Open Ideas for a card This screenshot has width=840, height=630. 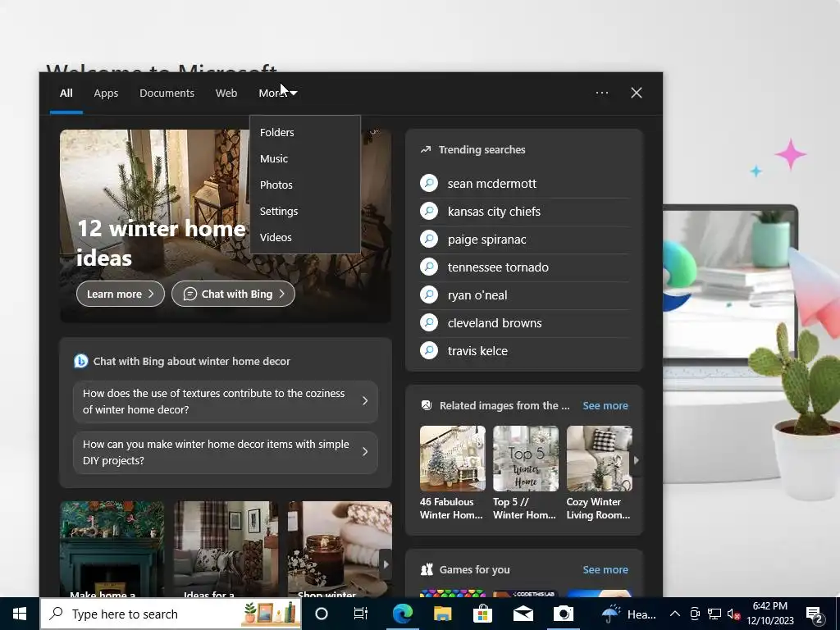click(x=226, y=549)
